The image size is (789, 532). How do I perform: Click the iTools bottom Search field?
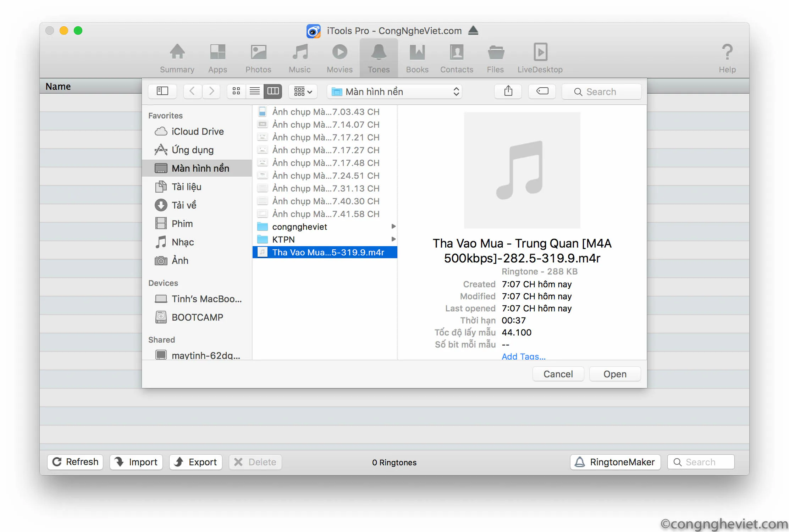(x=701, y=462)
